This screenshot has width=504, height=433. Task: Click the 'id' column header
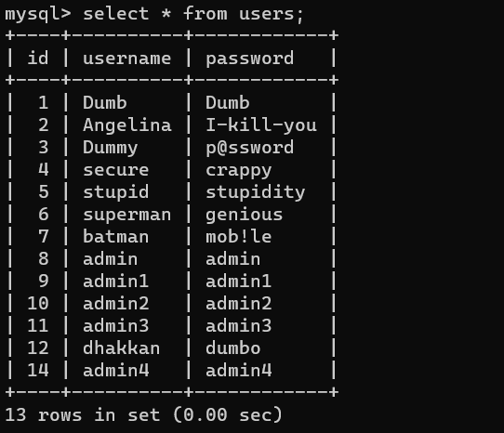point(38,59)
